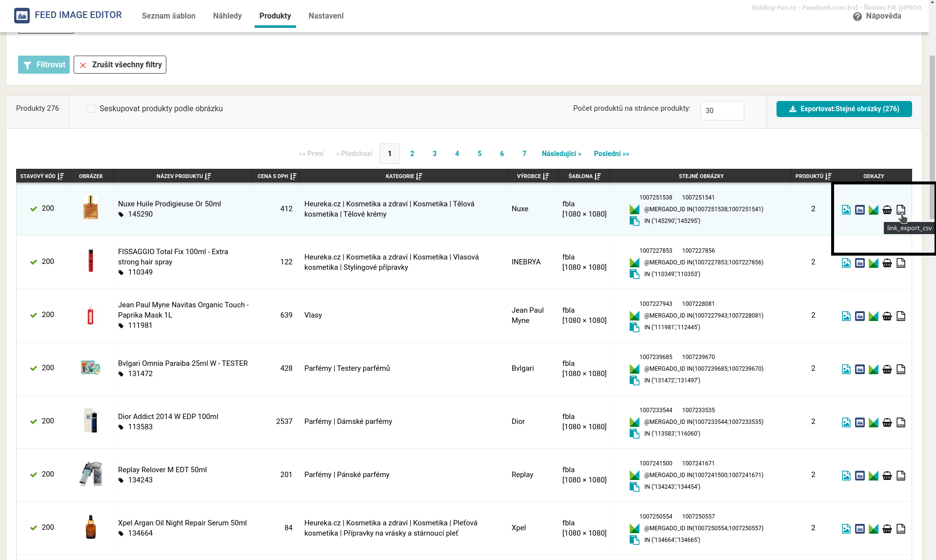The width and height of the screenshot is (936, 560).
Task: Go to page 6
Action: [502, 154]
